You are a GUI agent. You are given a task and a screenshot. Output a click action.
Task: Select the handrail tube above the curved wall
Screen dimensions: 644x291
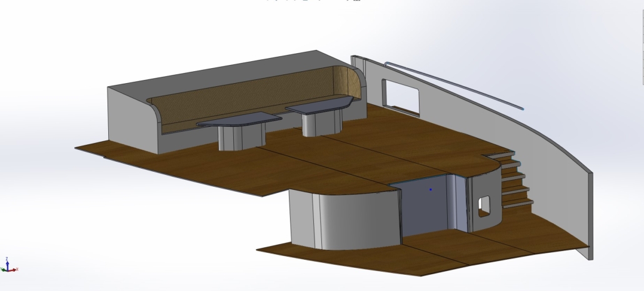click(x=450, y=83)
